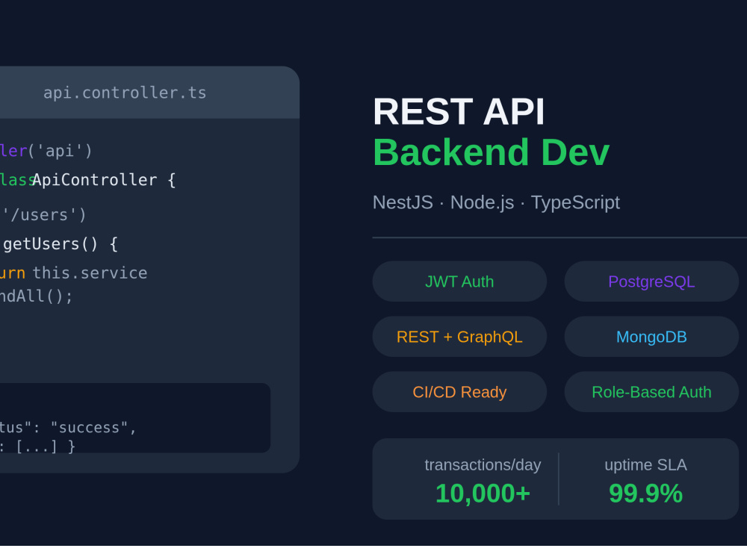The width and height of the screenshot is (747, 560).
Task: Click the Backend Dev green heading
Action: coord(492,152)
